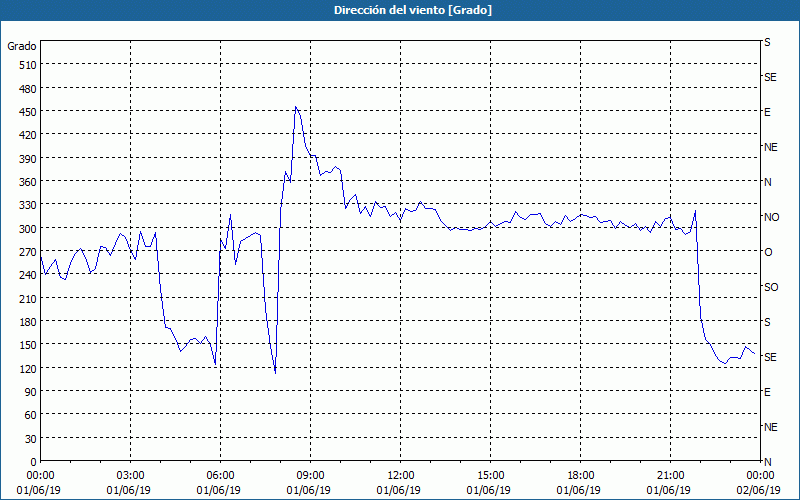Click the 450 tick label
The height and width of the screenshot is (500, 800).
click(x=28, y=112)
